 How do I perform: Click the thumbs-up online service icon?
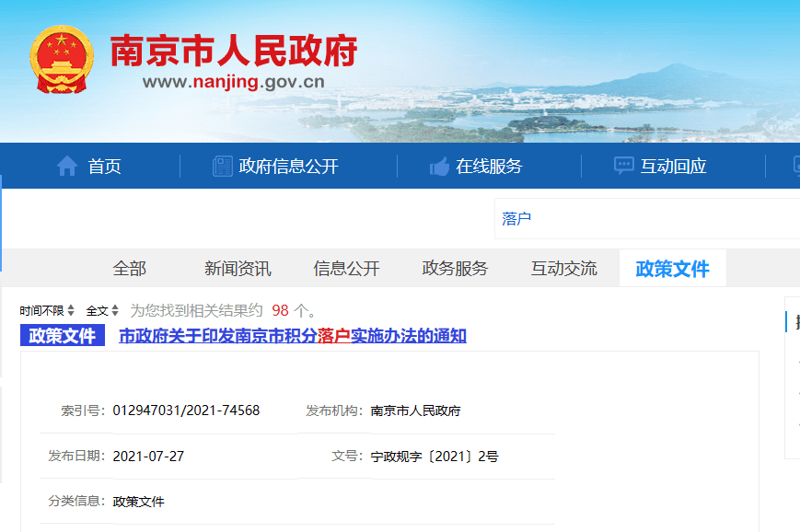(439, 167)
